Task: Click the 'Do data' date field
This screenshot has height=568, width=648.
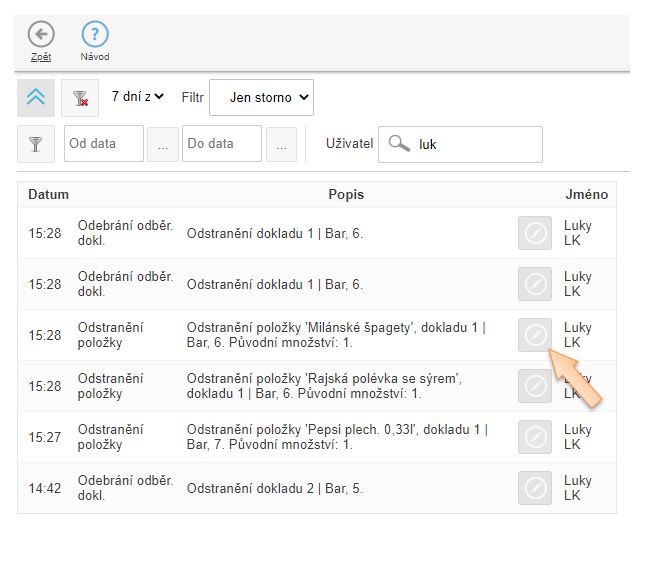Action: point(222,144)
